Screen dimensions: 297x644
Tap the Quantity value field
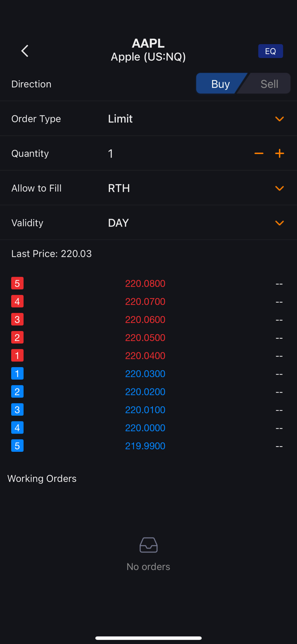coord(111,153)
